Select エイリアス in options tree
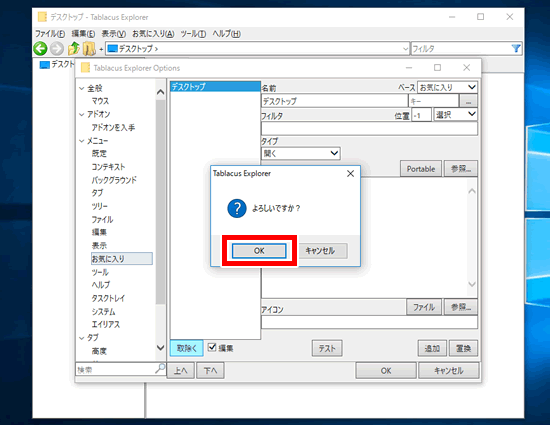This screenshot has height=425, width=550. click(106, 325)
